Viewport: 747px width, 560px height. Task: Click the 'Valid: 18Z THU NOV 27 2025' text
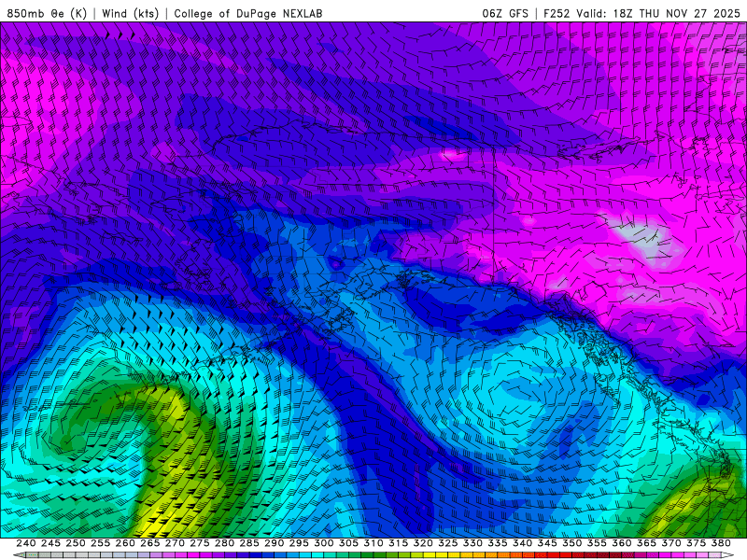pyautogui.click(x=658, y=13)
